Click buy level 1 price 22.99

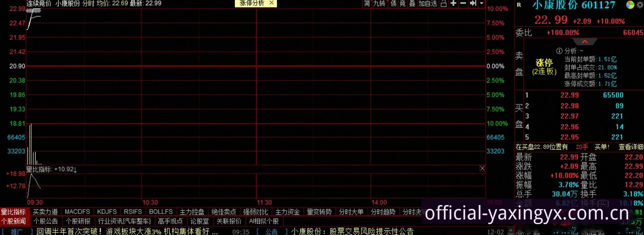pyautogui.click(x=570, y=95)
